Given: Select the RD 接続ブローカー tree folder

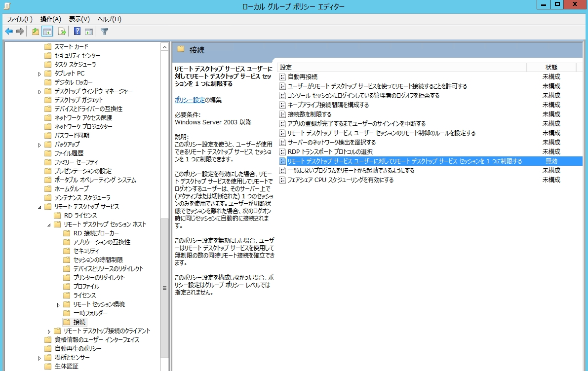Looking at the screenshot, I should coord(96,233).
